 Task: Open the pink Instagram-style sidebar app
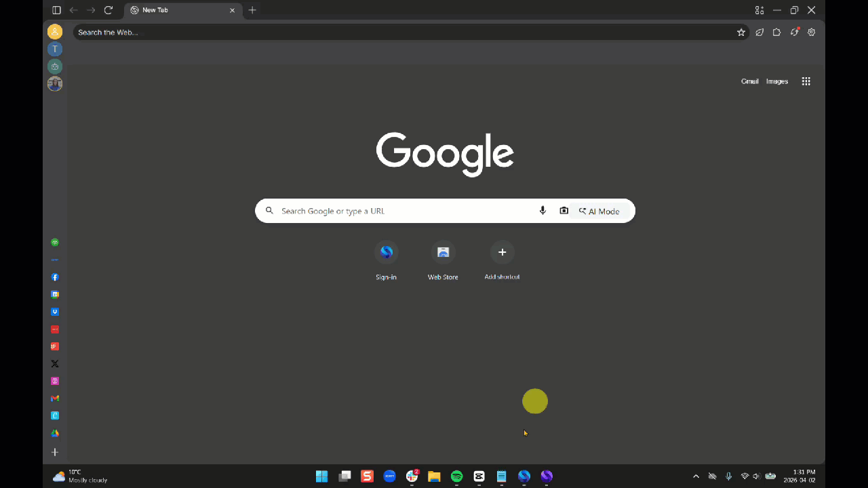55,381
